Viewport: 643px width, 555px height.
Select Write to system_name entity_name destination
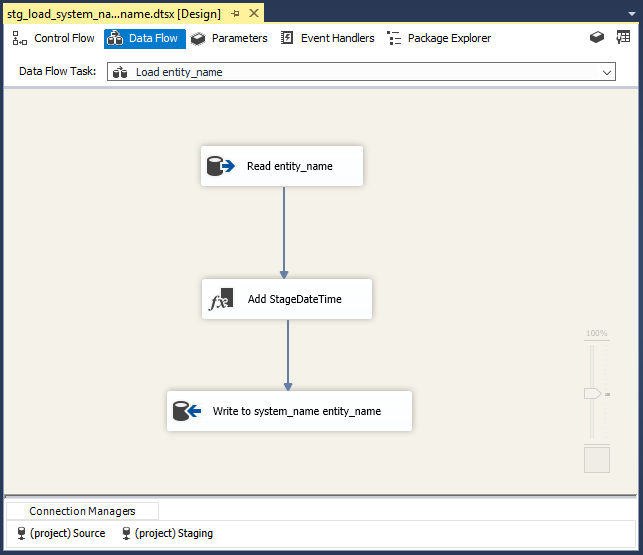(x=290, y=411)
